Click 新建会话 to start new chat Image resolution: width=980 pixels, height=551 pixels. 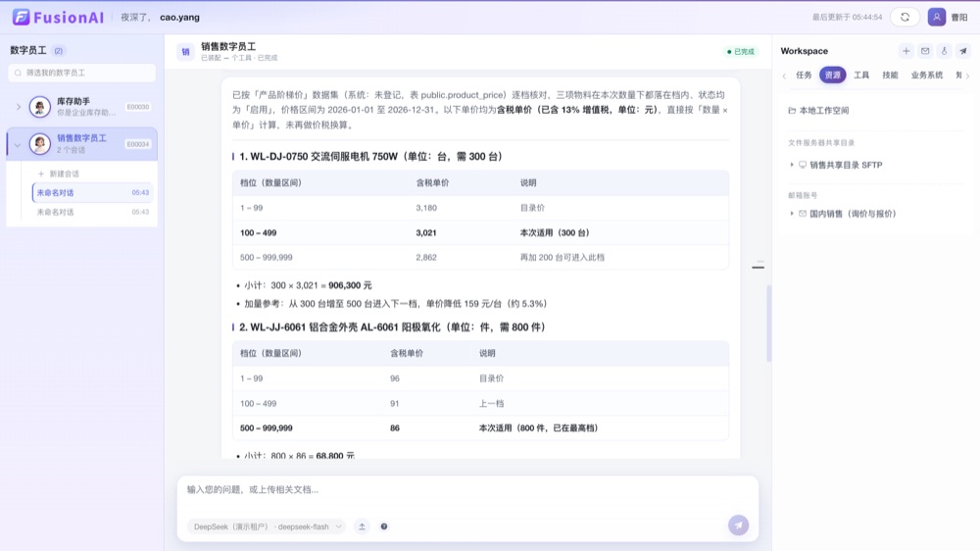[59, 174]
